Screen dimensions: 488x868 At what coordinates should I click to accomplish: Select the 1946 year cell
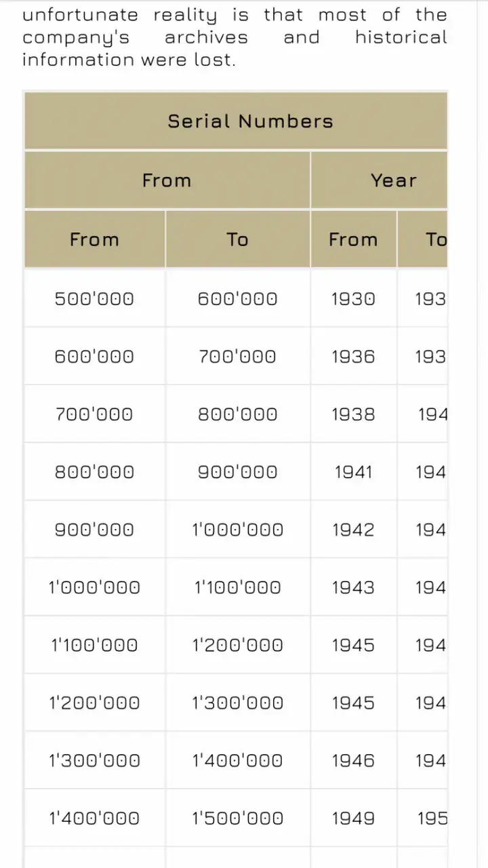pos(353,760)
